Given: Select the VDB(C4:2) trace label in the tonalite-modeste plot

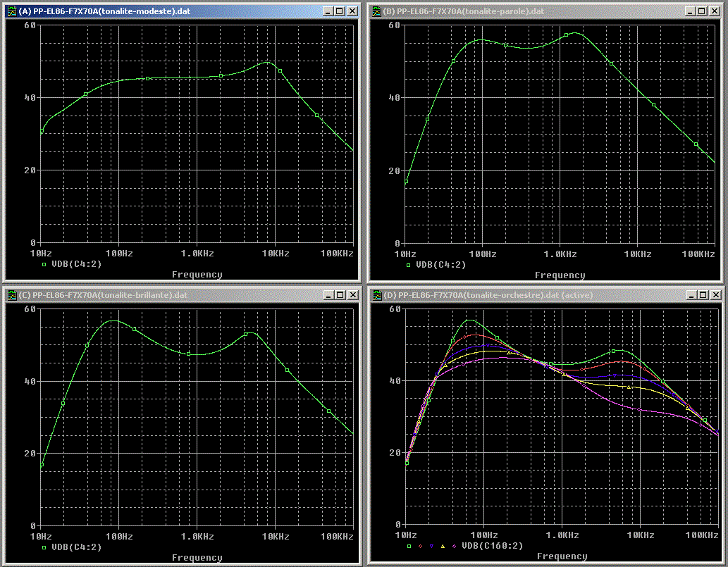Looking at the screenshot, I should (78, 265).
